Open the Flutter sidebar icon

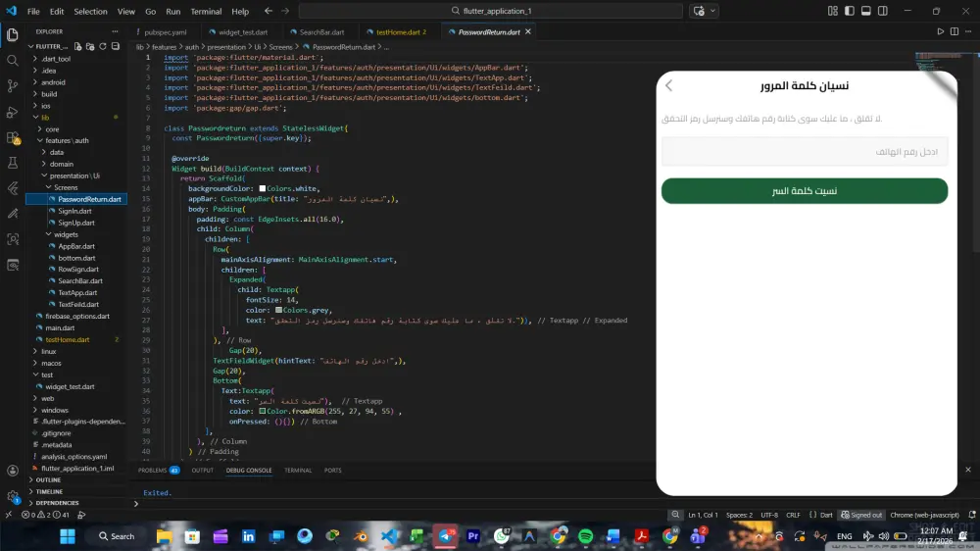point(13,188)
